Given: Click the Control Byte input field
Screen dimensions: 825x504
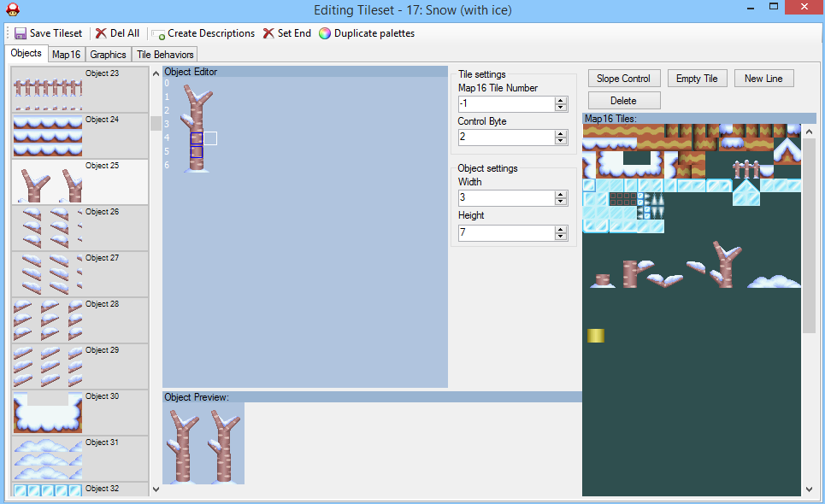Looking at the screenshot, I should (x=506, y=138).
